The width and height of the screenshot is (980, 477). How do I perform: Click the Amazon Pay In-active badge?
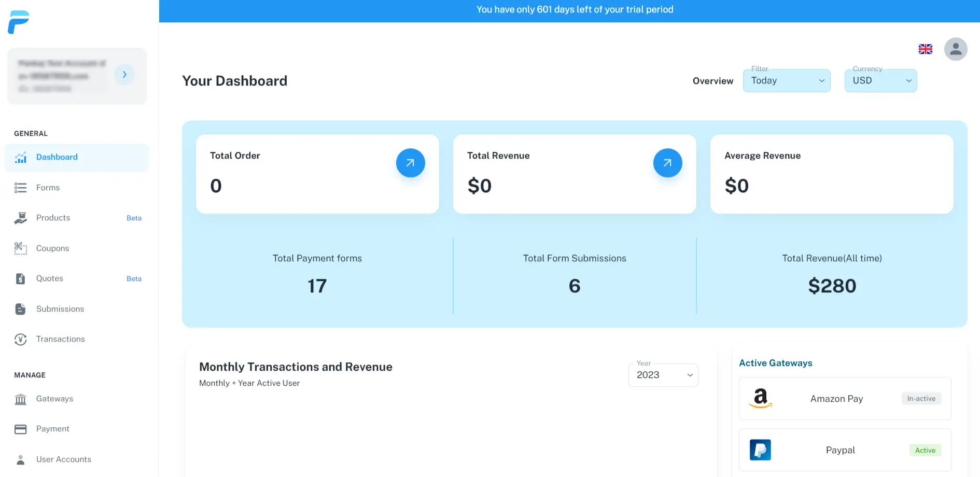click(x=921, y=398)
